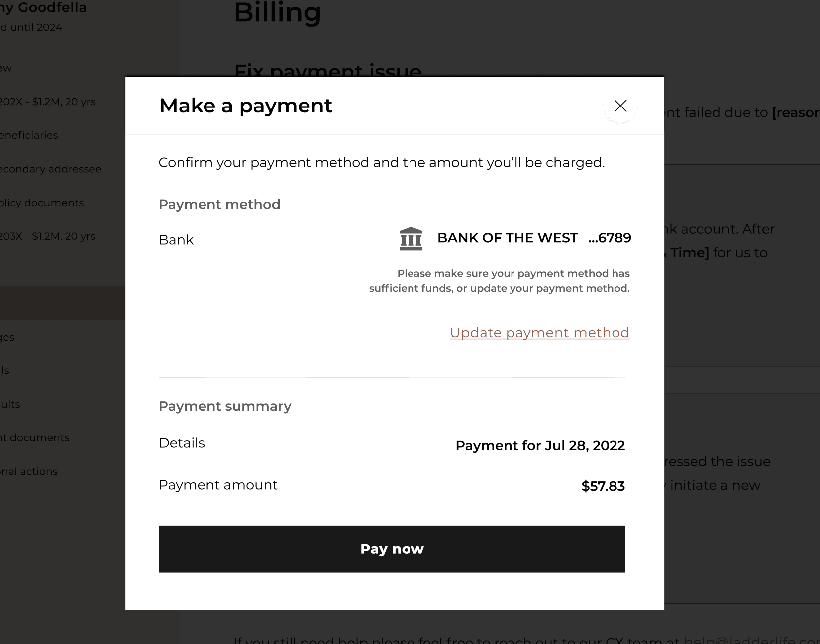Image resolution: width=820 pixels, height=644 pixels.
Task: Select the highlighted sidebar section
Action: click(62, 303)
